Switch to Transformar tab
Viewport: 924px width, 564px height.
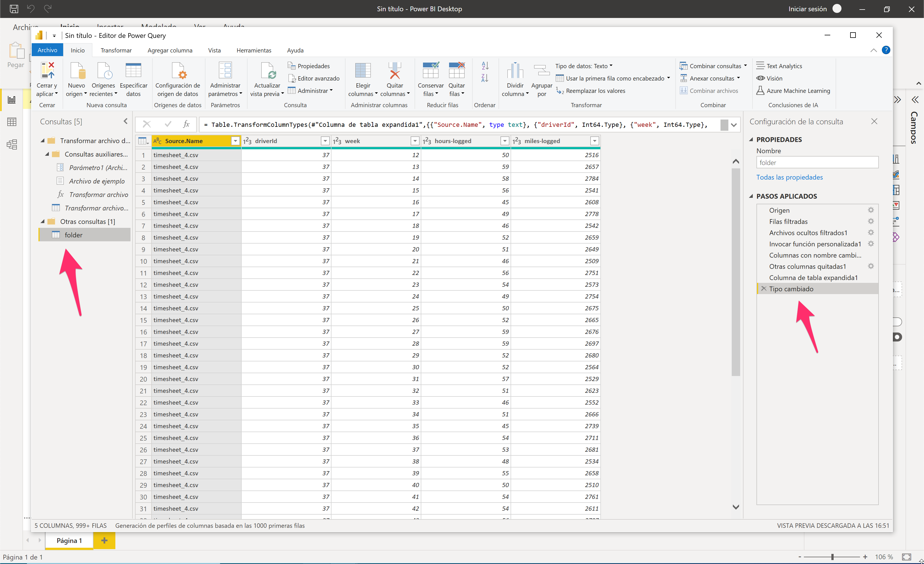click(116, 50)
